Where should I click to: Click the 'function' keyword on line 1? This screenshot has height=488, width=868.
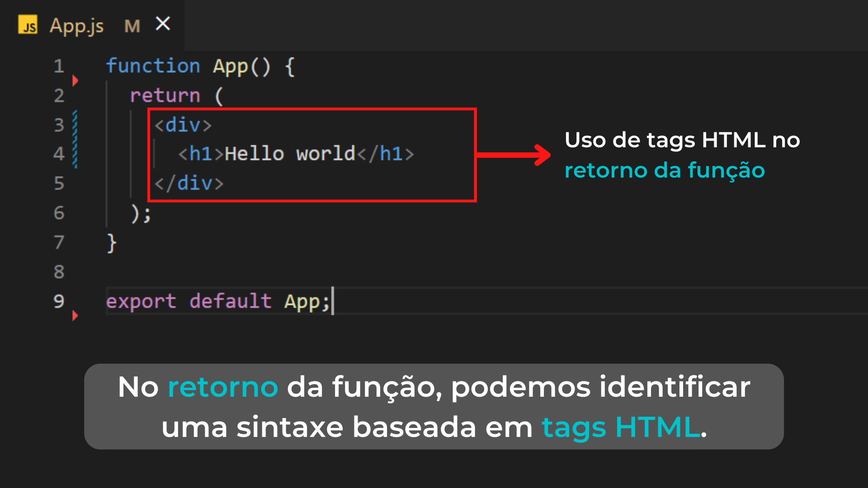tap(153, 66)
